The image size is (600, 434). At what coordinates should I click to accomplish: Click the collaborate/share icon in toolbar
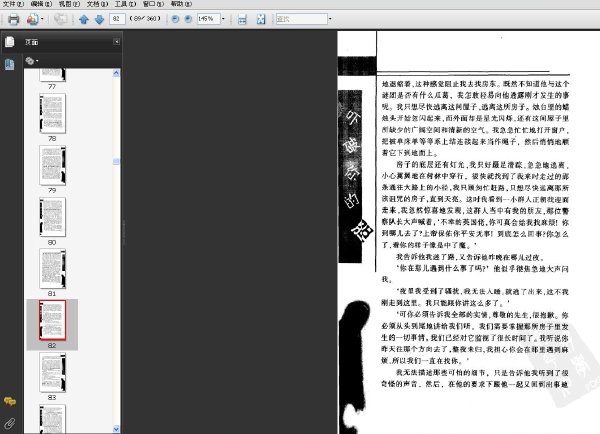coord(33,19)
